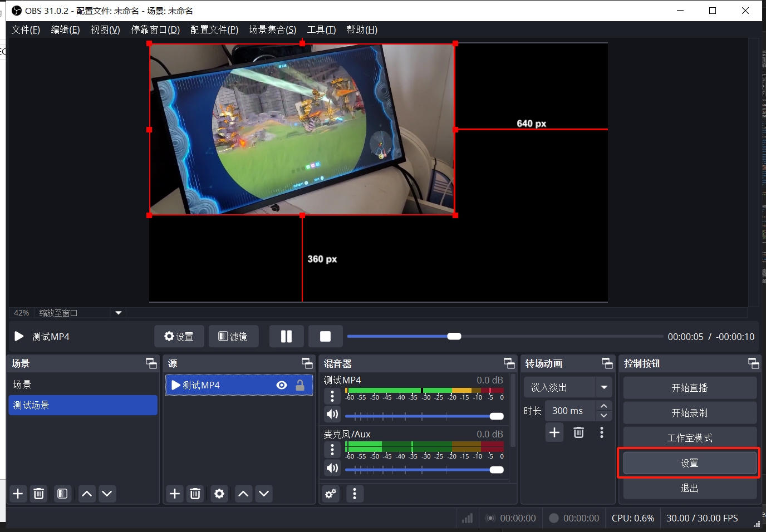The width and height of the screenshot is (766, 532).
Task: Toggle visibility of 测试MP4 source
Action: pyautogui.click(x=282, y=385)
